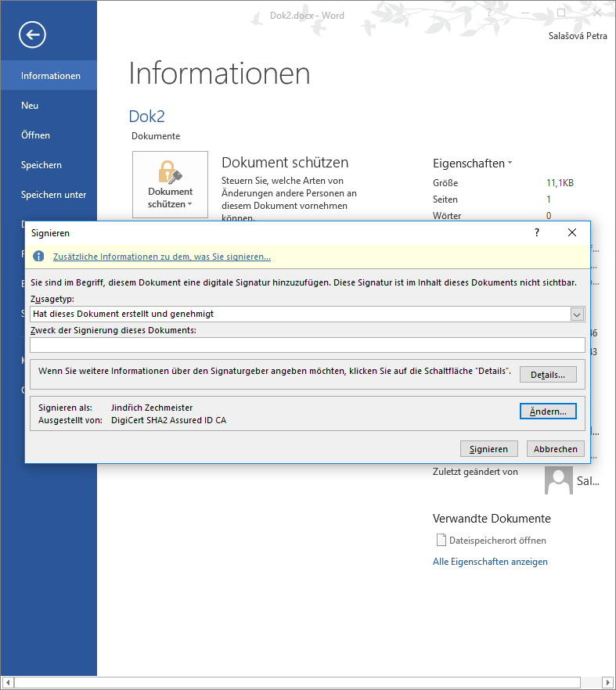Click the Alle Eigenschaften anzeigen link
Viewport: 616px width, 690px height.
coord(490,562)
